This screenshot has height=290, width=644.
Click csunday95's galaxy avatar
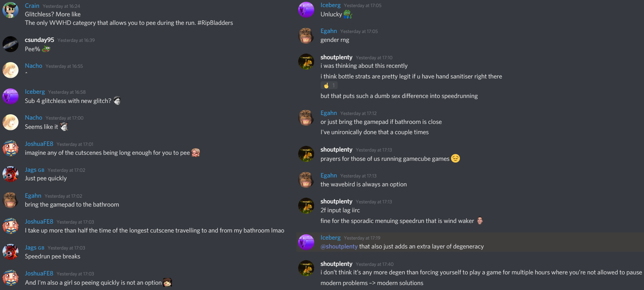(10, 44)
